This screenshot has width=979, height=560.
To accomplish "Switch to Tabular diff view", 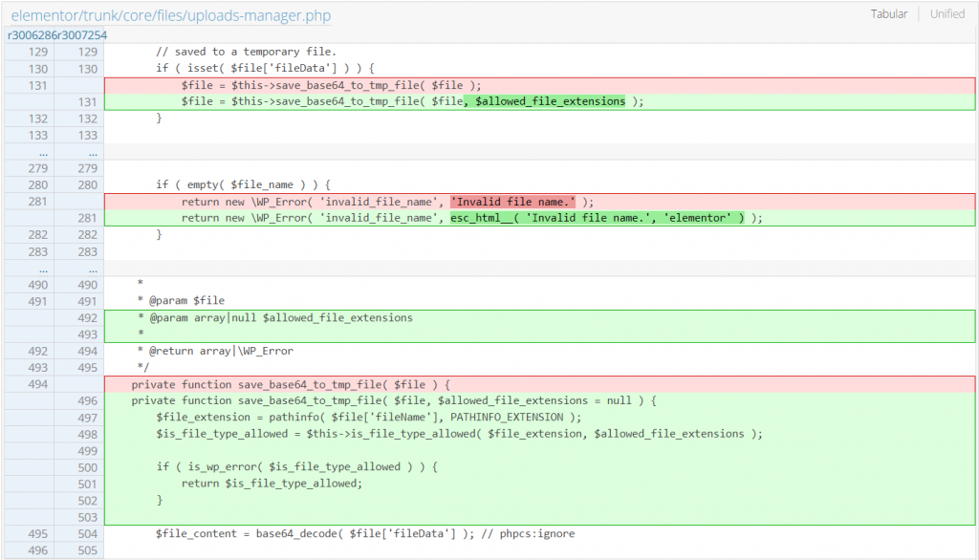I will click(888, 14).
